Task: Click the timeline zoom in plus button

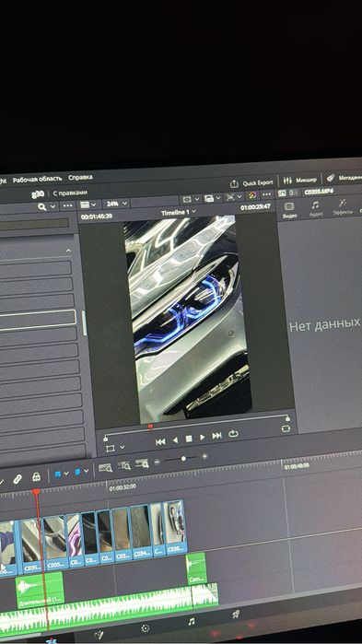Action: [x=204, y=456]
